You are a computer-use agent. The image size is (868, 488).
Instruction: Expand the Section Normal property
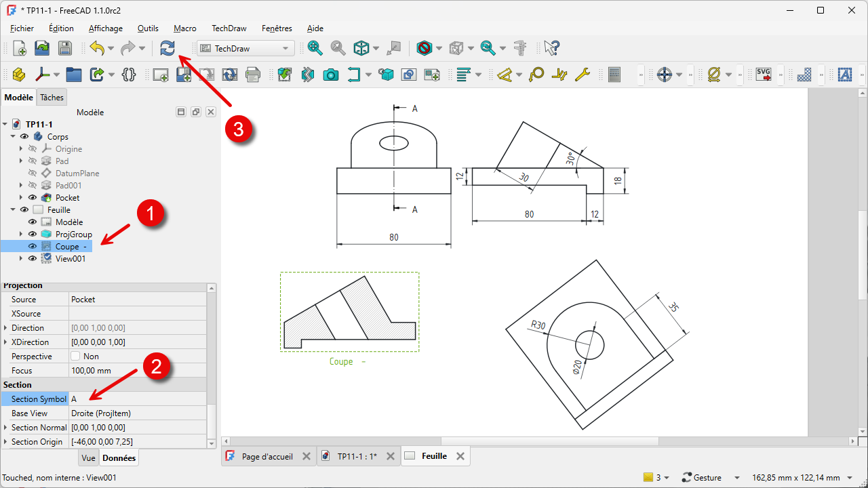(x=6, y=428)
